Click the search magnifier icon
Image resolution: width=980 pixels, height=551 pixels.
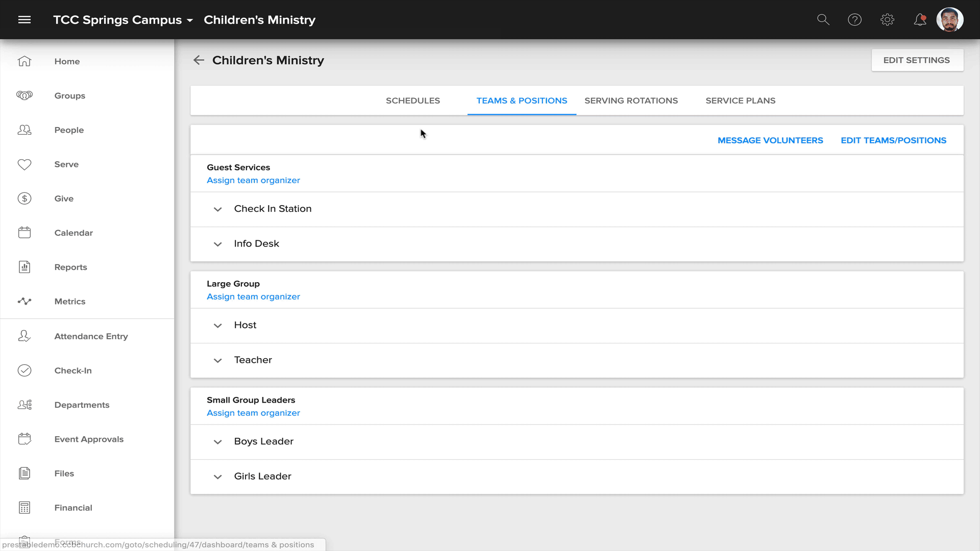823,20
